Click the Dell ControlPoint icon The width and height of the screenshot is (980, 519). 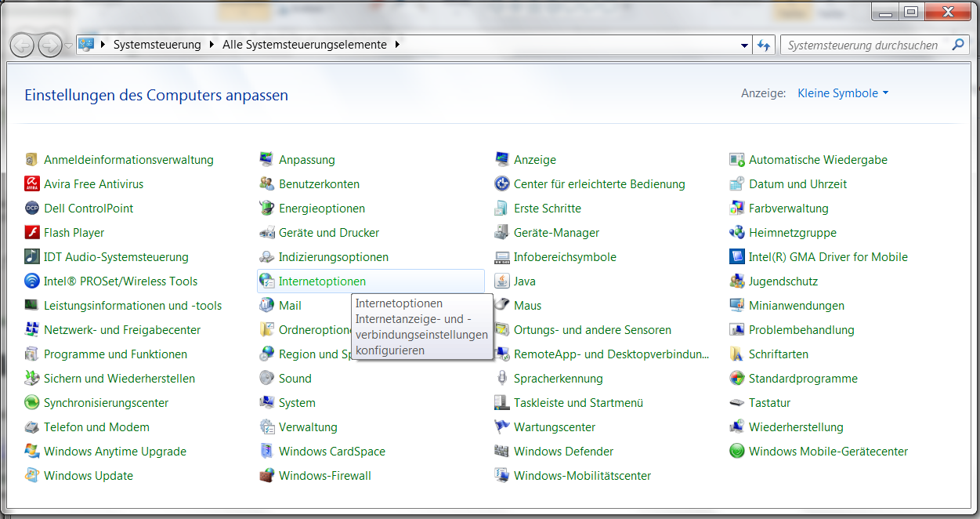[31, 209]
